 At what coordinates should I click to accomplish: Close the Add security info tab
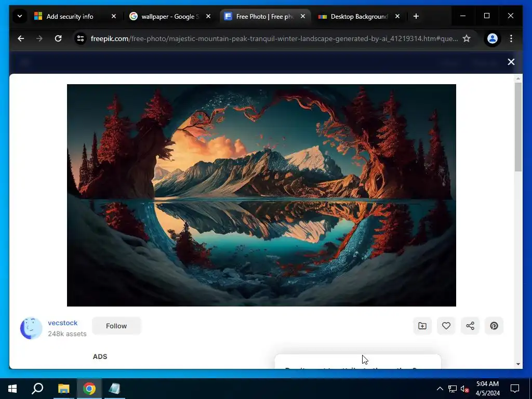tap(114, 16)
